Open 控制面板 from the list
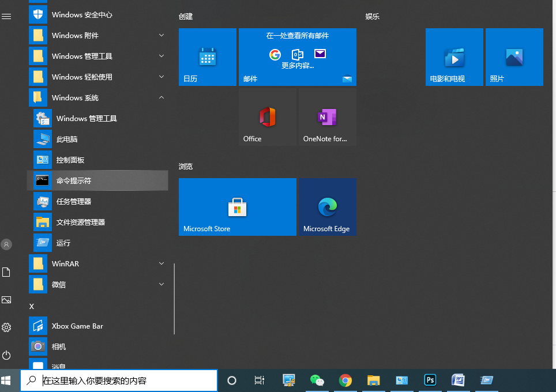 tap(97, 160)
